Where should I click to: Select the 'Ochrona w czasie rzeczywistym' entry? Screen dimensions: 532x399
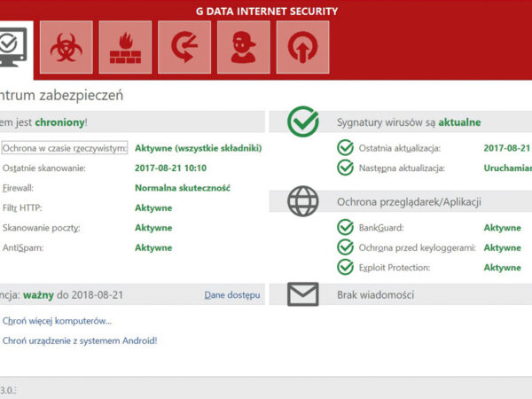65,148
